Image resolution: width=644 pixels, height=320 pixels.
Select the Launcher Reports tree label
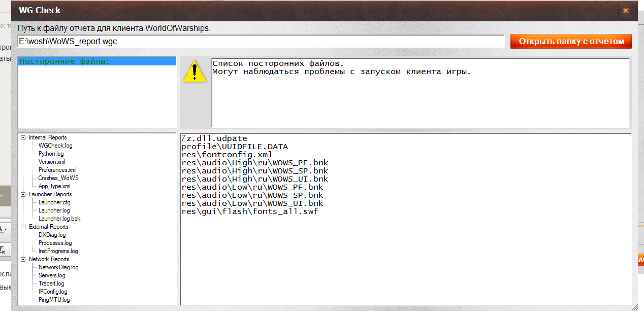click(50, 194)
